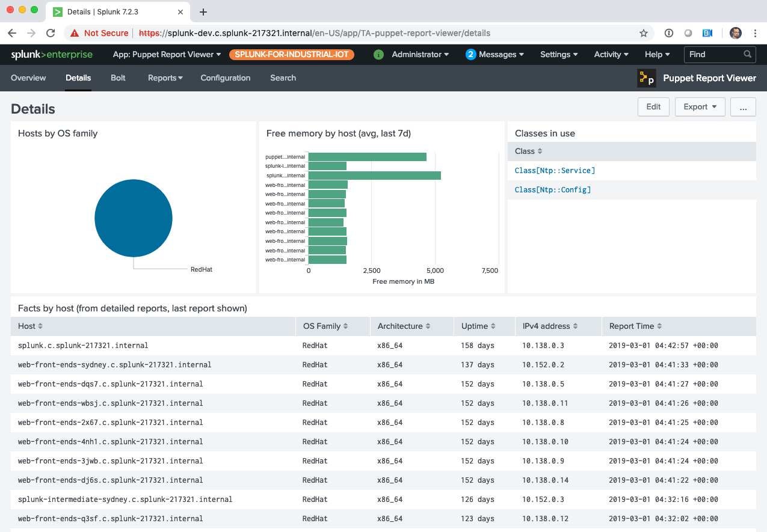The height and width of the screenshot is (532, 767).
Task: Click the Find magnifier icon
Action: [x=747, y=54]
